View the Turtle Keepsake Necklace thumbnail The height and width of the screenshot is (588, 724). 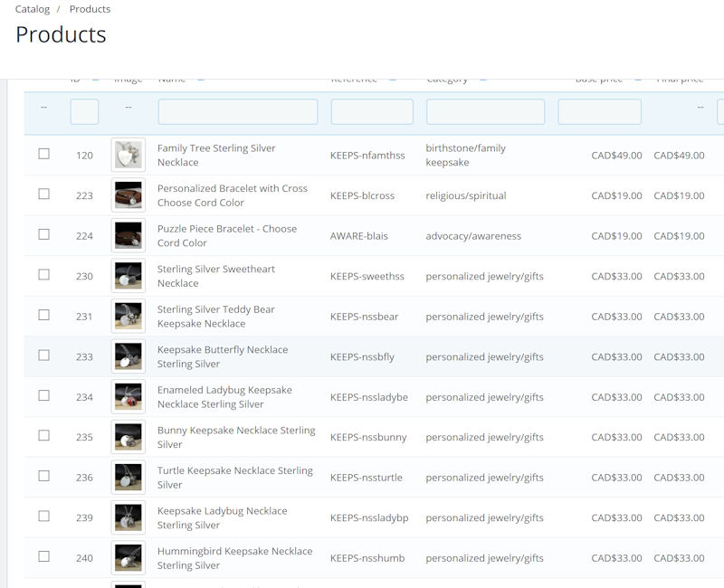(129, 477)
